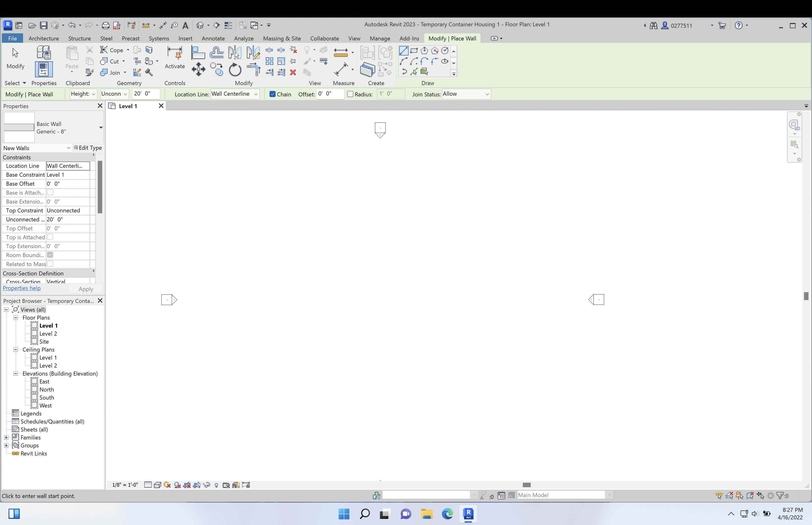Select the inscribed Polygon draw tool
This screenshot has height=525, width=812.
tap(424, 51)
